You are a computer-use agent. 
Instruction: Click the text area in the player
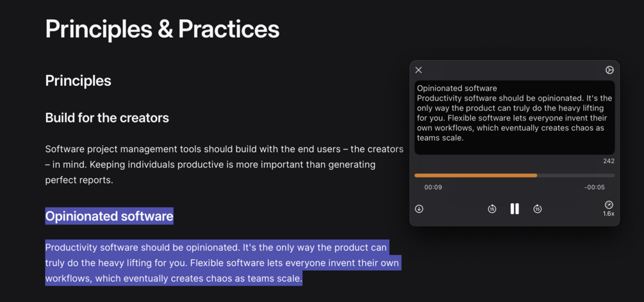click(x=514, y=117)
